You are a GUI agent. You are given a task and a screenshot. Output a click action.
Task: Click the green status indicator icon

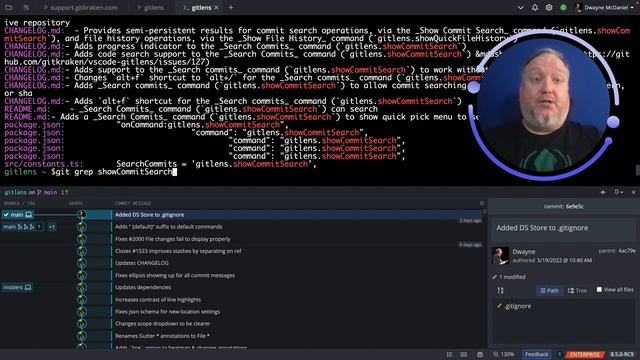(563, 7)
